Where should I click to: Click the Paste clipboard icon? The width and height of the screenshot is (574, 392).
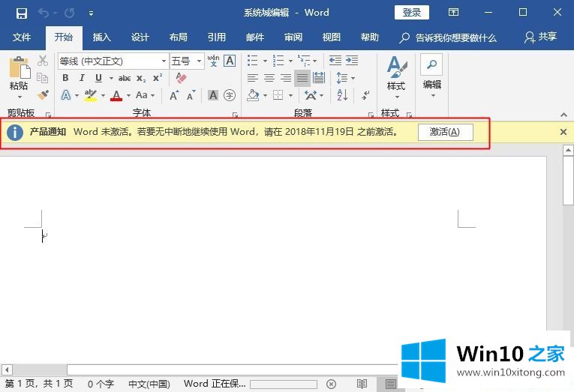pyautogui.click(x=20, y=67)
